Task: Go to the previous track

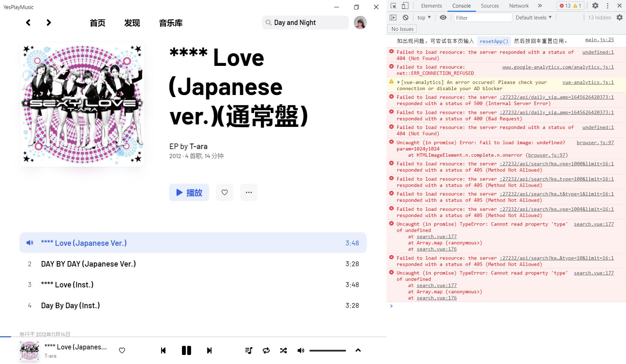Action: [x=163, y=350]
